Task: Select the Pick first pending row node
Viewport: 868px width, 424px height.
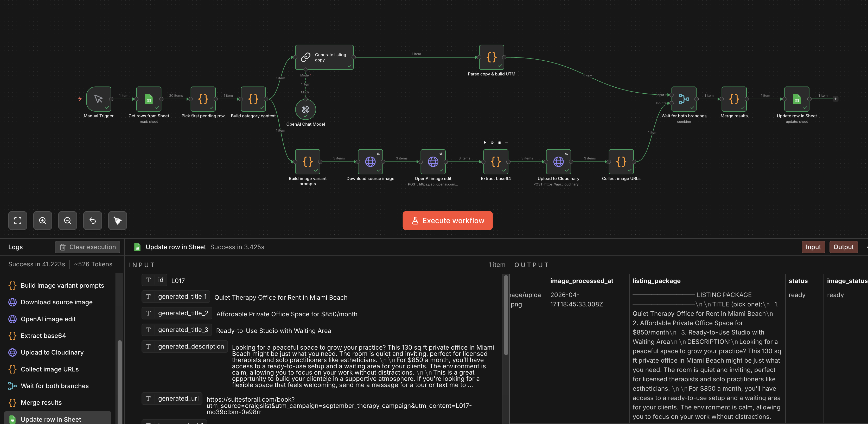Action: [x=203, y=99]
